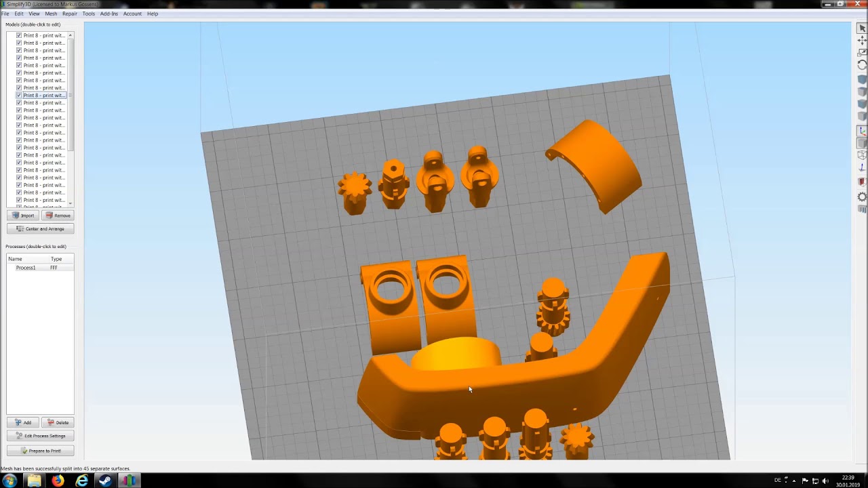Click the Import models button
The image size is (868, 488).
(23, 216)
